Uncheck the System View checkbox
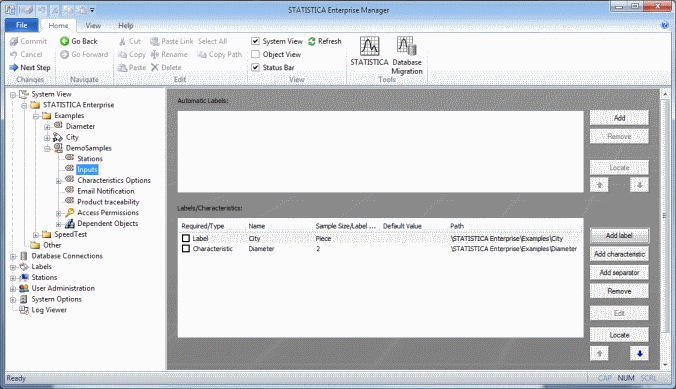The width and height of the screenshot is (676, 389). coord(256,41)
